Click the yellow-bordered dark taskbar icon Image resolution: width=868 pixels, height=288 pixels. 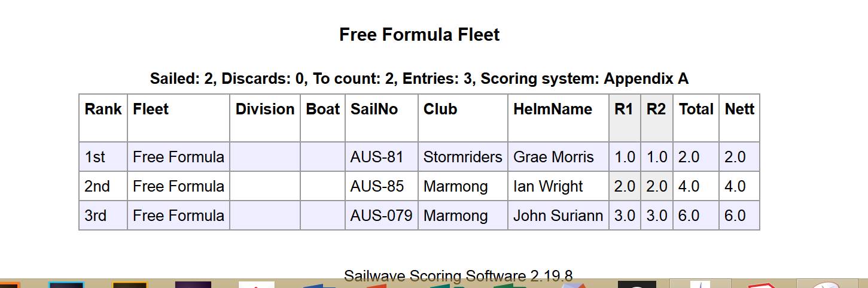tap(129, 284)
